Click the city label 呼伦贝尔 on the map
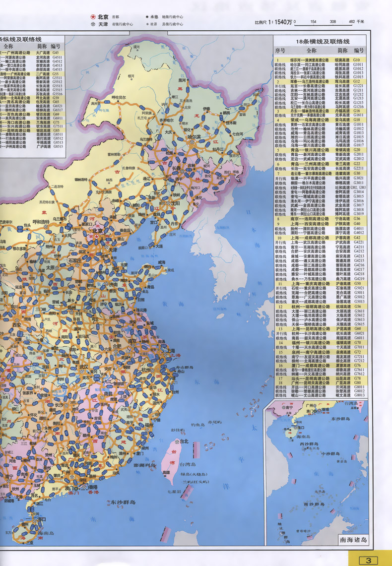 119,97
